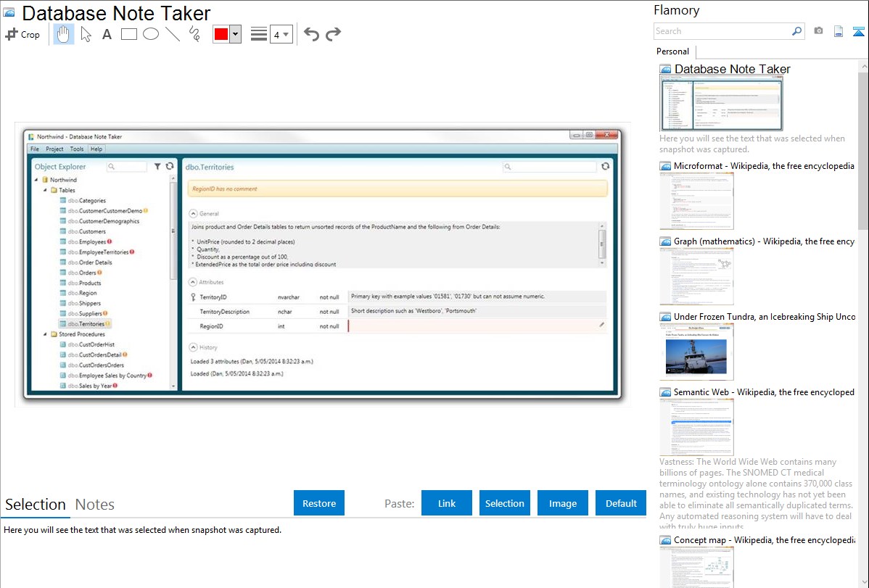The image size is (869, 588).
Task: Click the red color swatch
Action: click(x=221, y=34)
